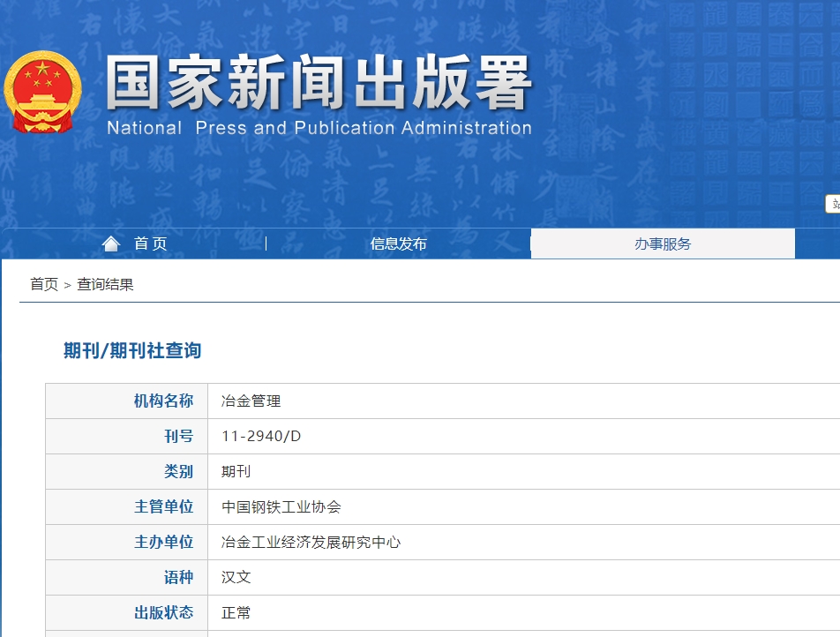Click 查询结果 breadcrumb text
Viewport: 840px width, 637px height.
pyautogui.click(x=105, y=284)
